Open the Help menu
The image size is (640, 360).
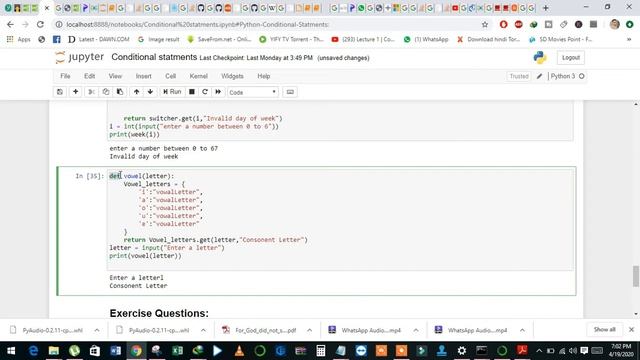point(264,76)
